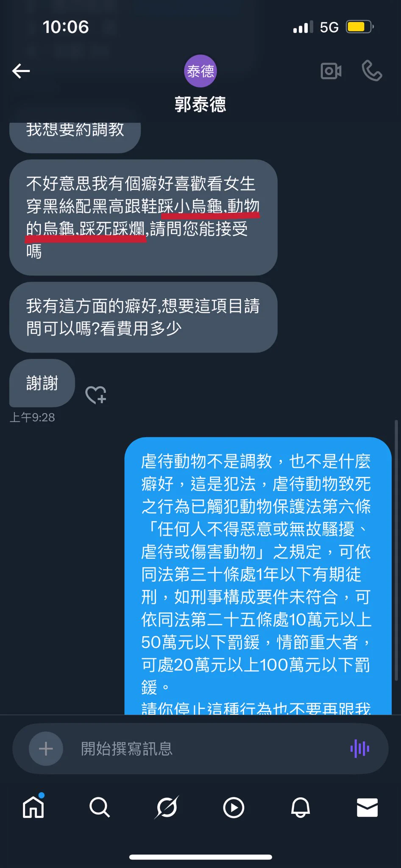This screenshot has height=868, width=401.
Task: Open the Grok tab icon
Action: click(167, 807)
